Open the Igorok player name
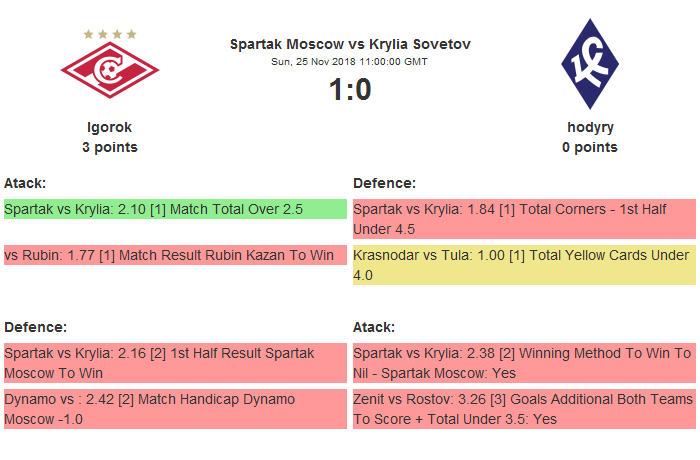The image size is (700, 460). click(x=110, y=127)
